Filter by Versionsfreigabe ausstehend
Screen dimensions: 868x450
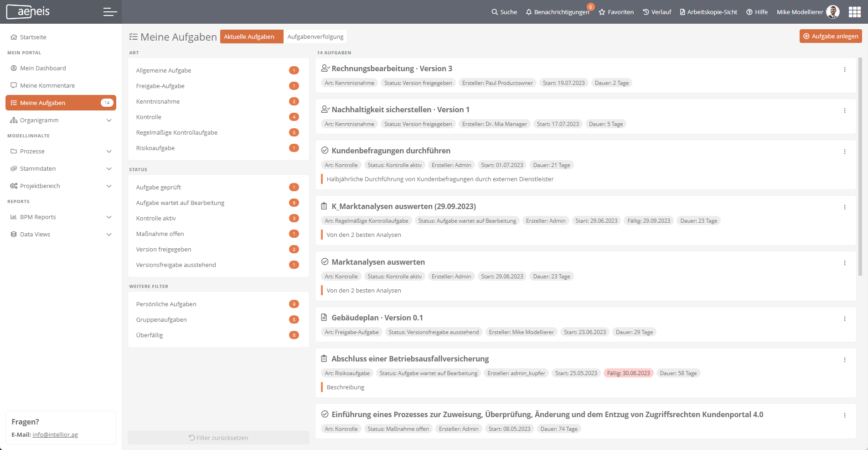(x=218, y=265)
